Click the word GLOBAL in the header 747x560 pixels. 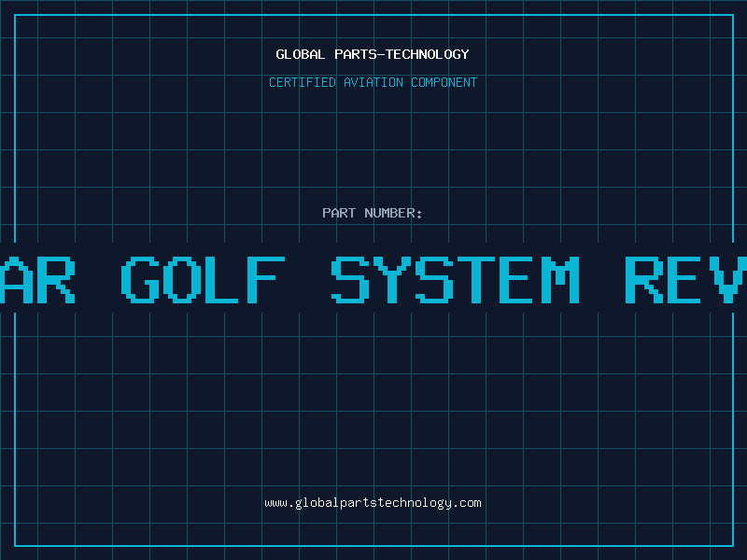tap(300, 54)
